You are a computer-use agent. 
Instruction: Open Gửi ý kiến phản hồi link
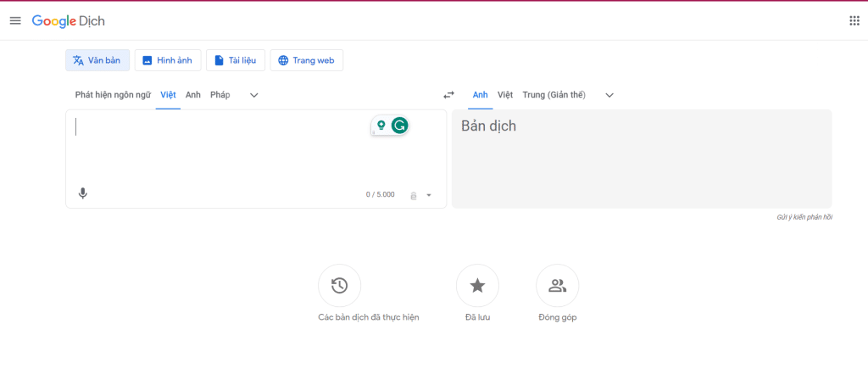(804, 217)
